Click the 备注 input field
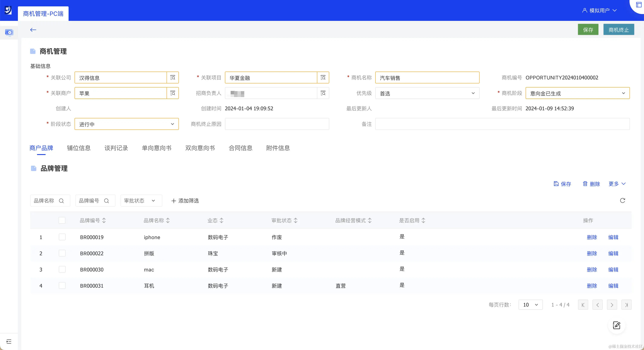This screenshot has width=644, height=350. coord(502,124)
